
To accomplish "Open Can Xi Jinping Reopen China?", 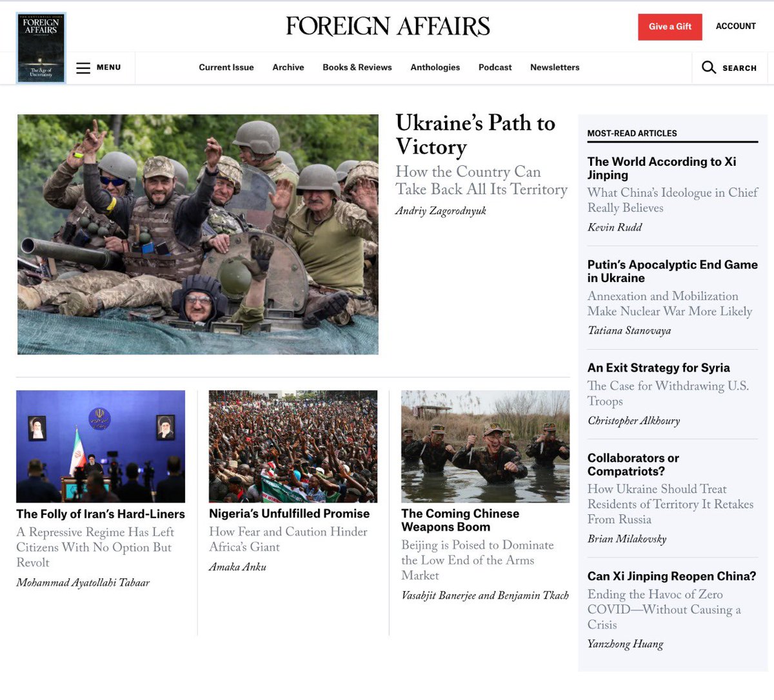I will click(x=671, y=576).
